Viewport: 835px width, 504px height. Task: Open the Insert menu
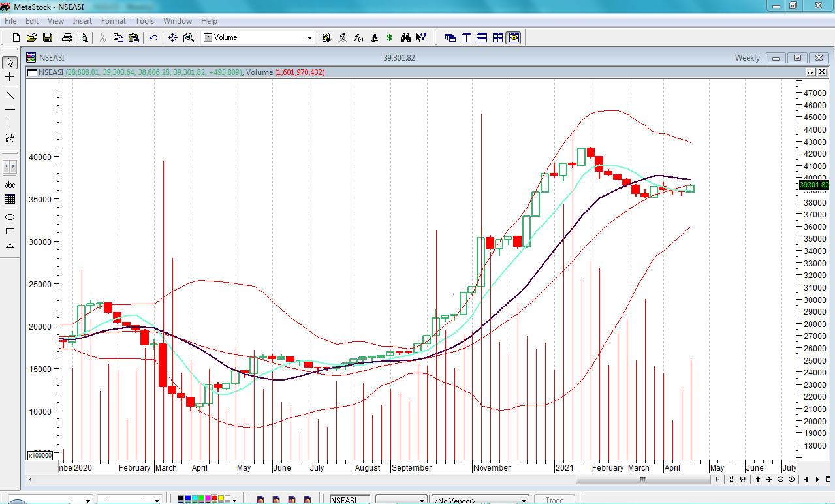(82, 21)
